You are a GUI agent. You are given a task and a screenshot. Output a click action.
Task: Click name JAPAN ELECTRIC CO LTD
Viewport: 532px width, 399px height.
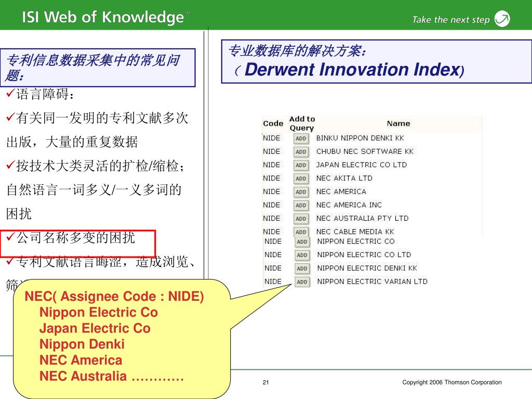[x=362, y=165]
